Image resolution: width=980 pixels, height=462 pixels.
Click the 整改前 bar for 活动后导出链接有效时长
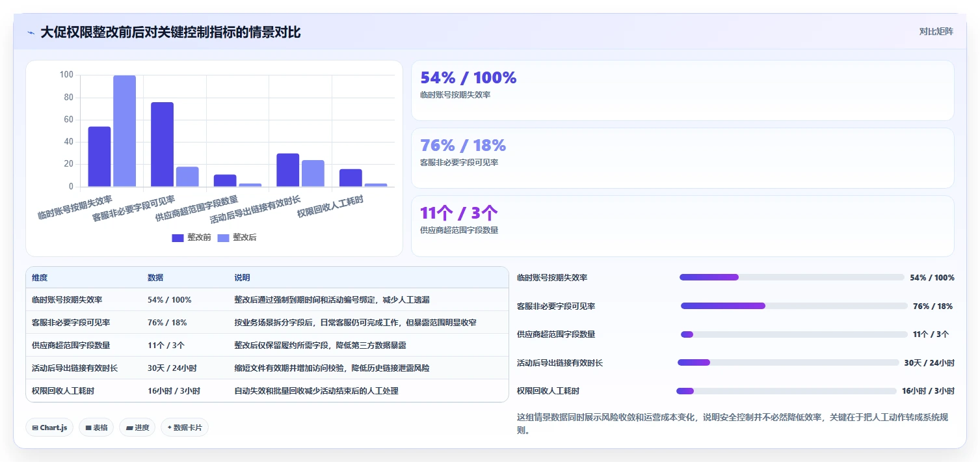coord(288,170)
